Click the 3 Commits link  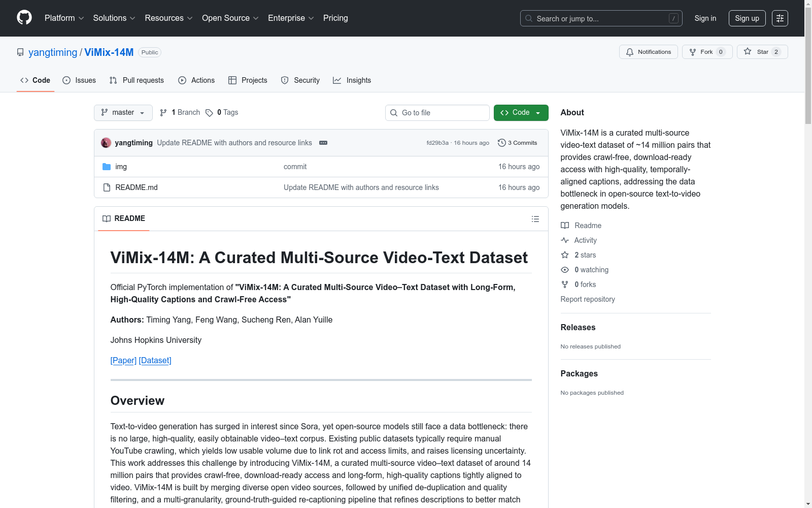coord(518,143)
